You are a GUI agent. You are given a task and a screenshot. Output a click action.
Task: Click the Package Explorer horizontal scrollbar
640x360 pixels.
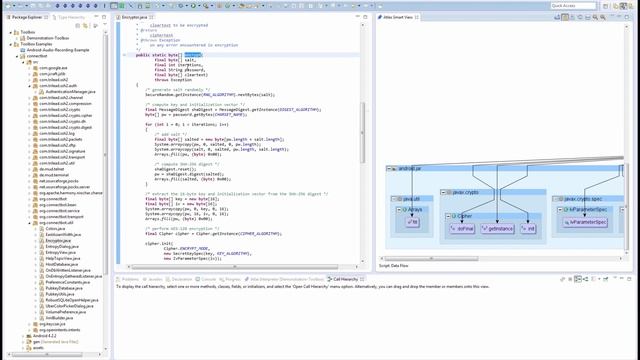pos(47,354)
